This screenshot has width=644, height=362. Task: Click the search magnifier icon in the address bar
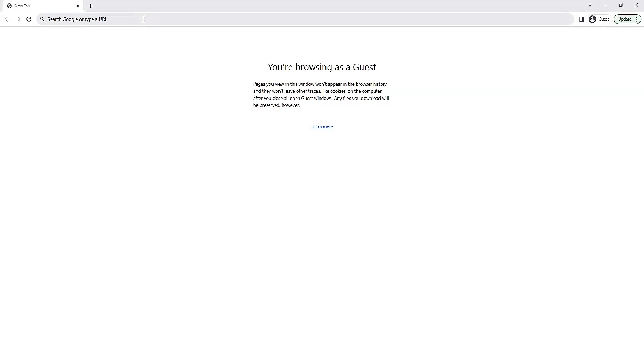(x=42, y=19)
